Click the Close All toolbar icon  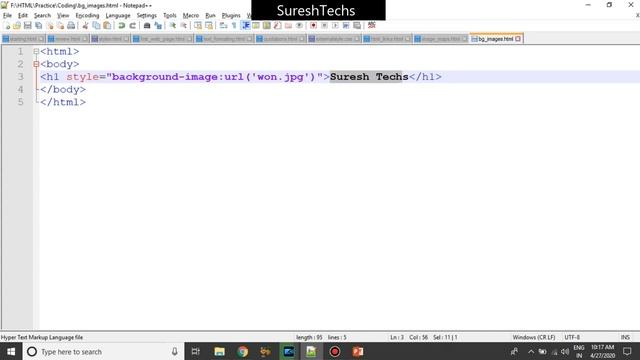60,26
